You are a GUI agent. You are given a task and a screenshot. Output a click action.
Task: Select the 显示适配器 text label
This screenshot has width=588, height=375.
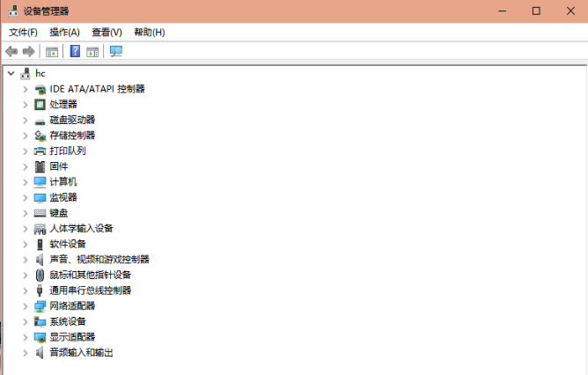72,337
